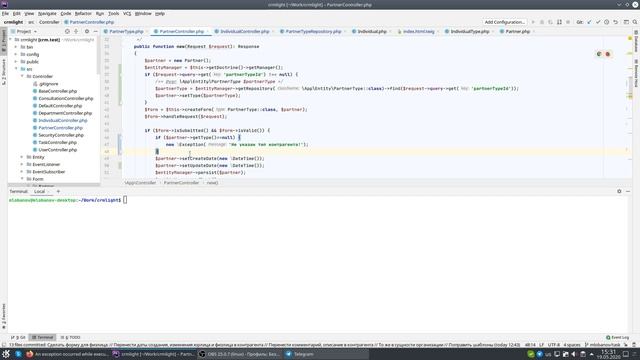Open the File menu
This screenshot has height=360, width=640.
pos(5,13)
